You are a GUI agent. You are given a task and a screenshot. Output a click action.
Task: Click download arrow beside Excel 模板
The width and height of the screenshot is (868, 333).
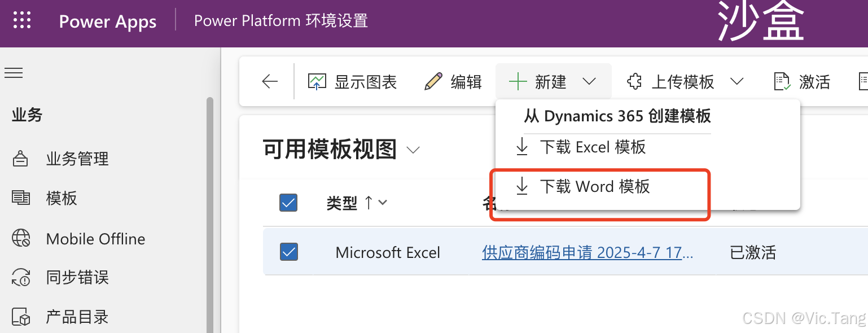(522, 147)
